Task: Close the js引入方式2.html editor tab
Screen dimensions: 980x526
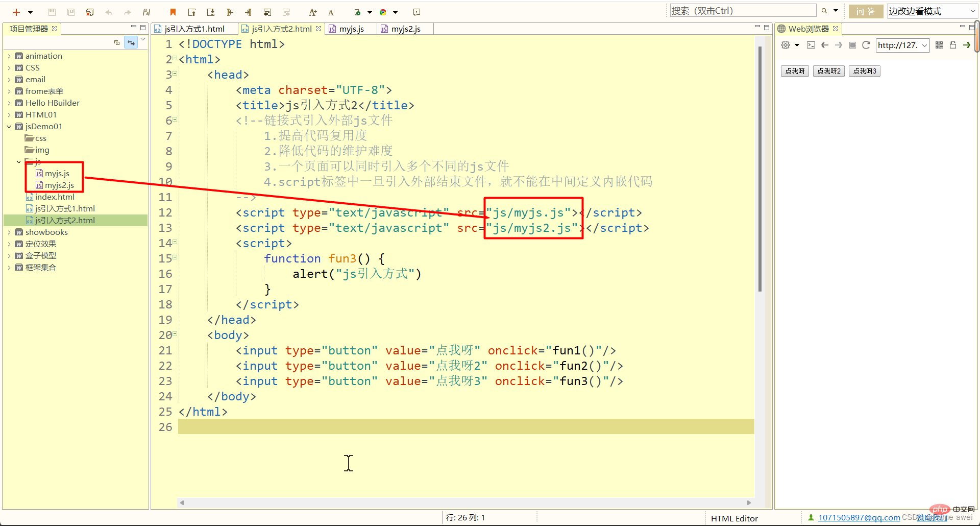Action: point(318,29)
